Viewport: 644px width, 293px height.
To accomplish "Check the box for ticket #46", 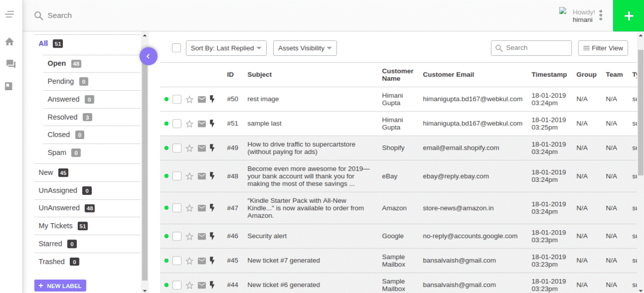I will (x=177, y=236).
